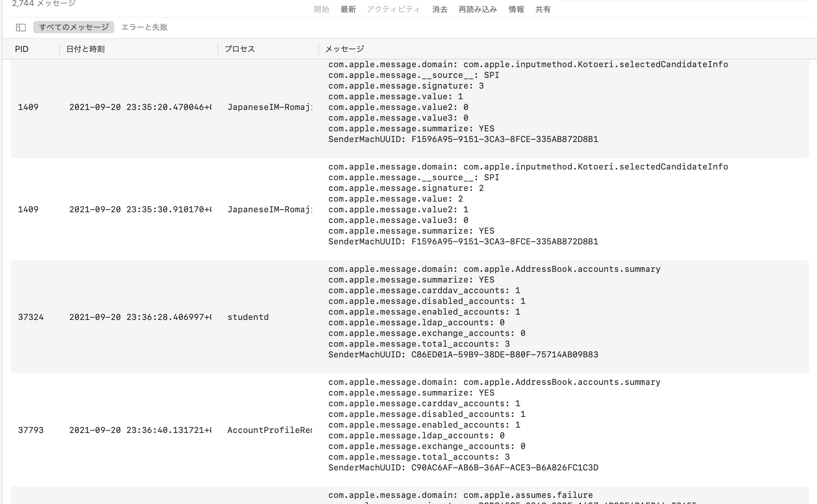Click the メッセージ column header

pyautogui.click(x=345, y=49)
